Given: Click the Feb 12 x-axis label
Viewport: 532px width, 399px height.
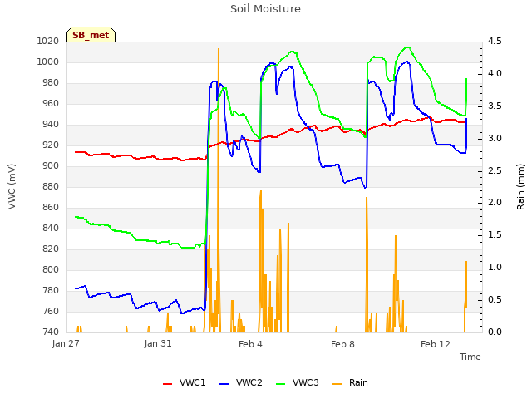Looking at the screenshot, I should tap(436, 344).
